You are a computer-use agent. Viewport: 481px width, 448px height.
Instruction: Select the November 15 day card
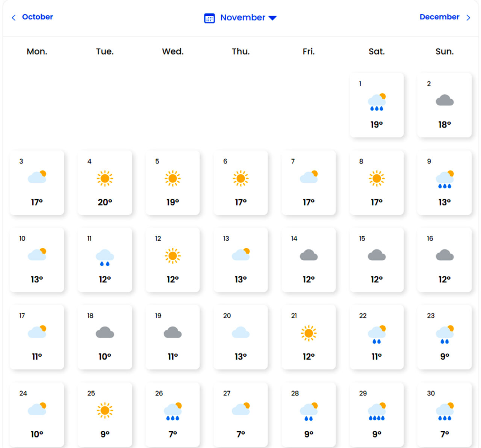pyautogui.click(x=377, y=260)
